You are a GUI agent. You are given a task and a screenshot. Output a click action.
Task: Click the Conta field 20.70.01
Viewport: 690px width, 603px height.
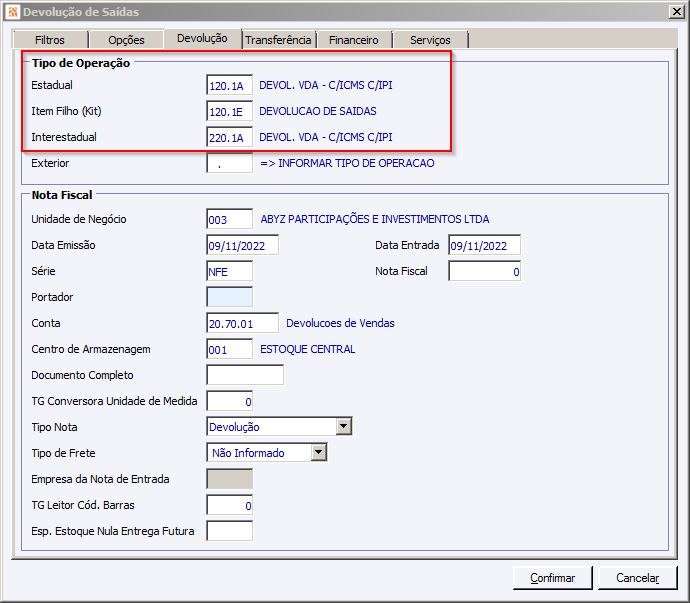point(242,323)
